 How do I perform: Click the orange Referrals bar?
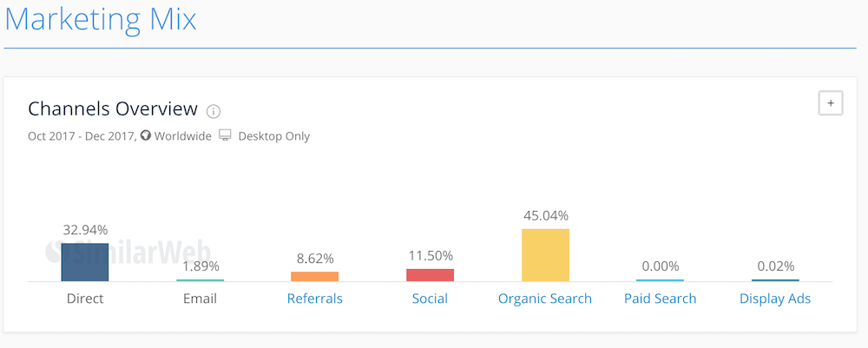[314, 277]
